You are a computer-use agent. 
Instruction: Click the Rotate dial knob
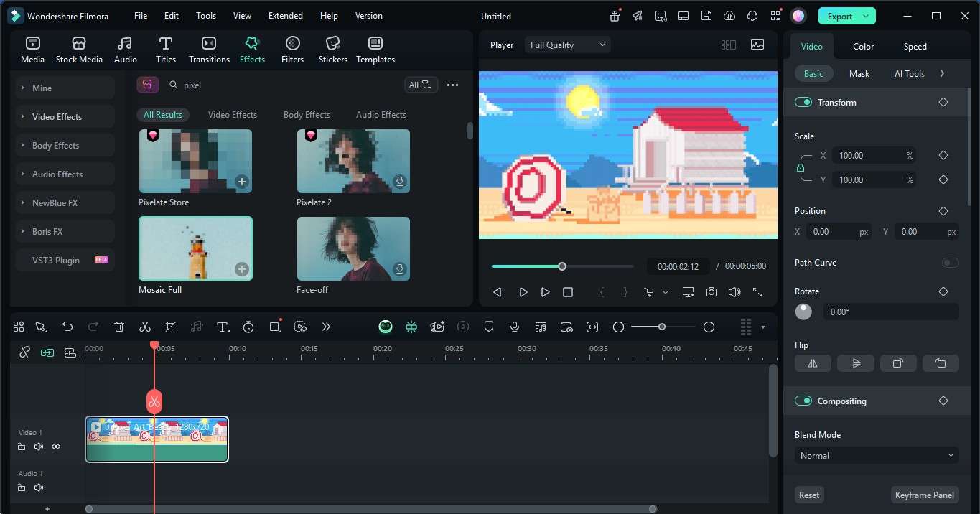click(x=804, y=312)
